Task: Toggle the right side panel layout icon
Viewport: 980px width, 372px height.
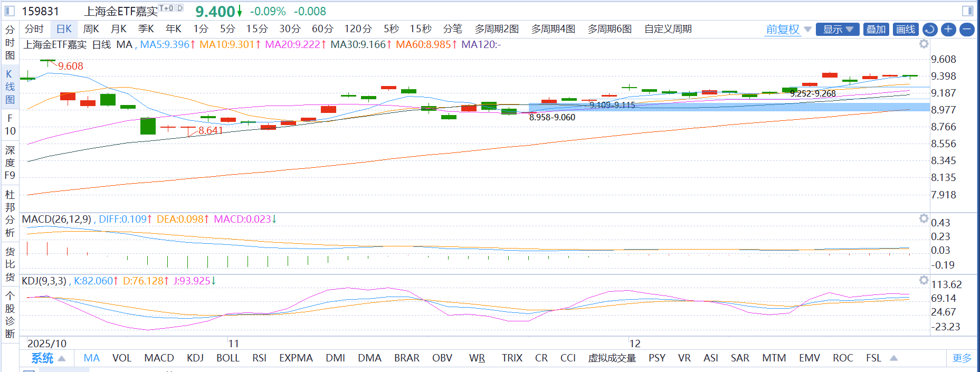Action: [967, 11]
